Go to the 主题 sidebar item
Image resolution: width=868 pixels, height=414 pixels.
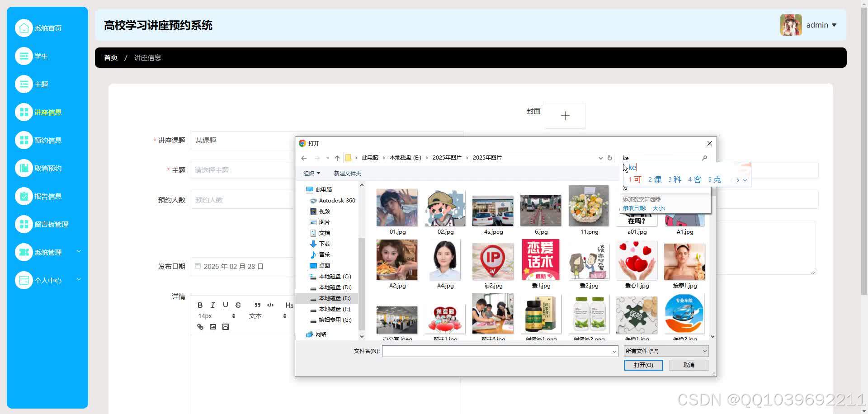32,84
